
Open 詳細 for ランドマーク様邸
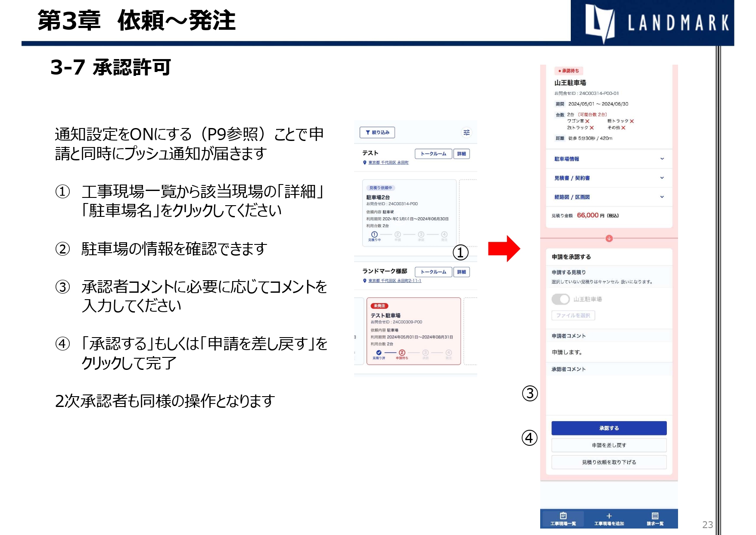click(461, 272)
